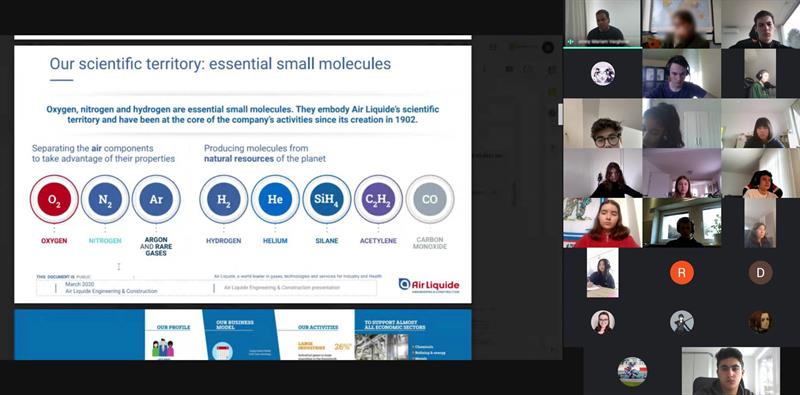Click the speaking indicator on presenter tile
This screenshot has width=800, height=395.
(570, 42)
